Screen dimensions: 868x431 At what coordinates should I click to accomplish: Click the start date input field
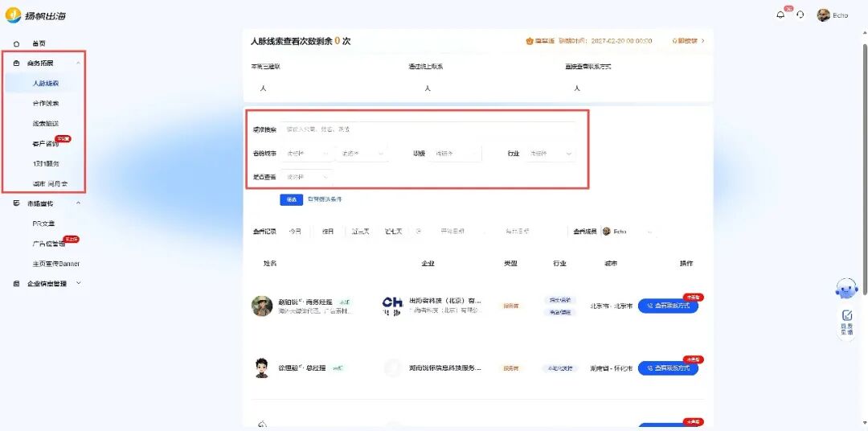[x=452, y=232]
